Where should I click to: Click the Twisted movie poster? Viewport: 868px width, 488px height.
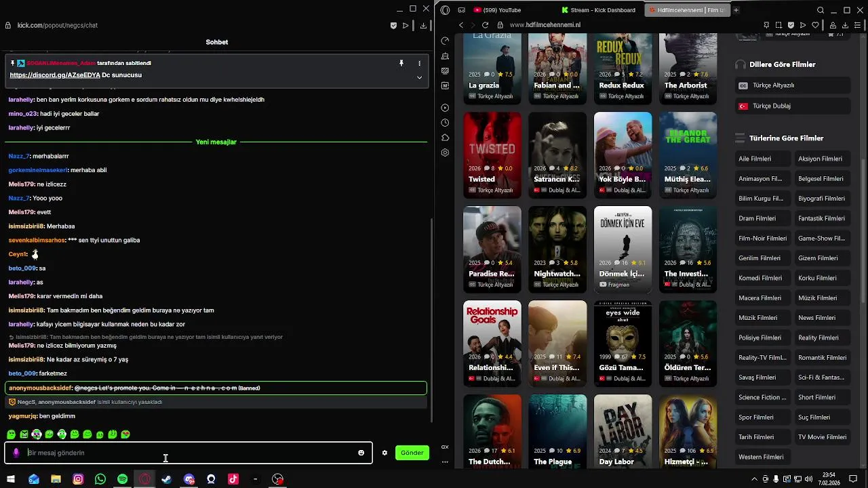[x=492, y=155]
